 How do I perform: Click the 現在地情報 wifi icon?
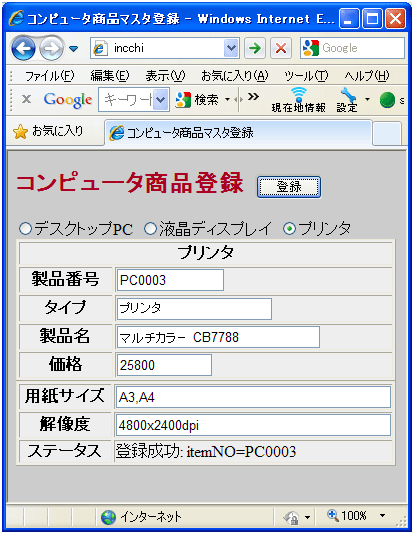[x=299, y=95]
